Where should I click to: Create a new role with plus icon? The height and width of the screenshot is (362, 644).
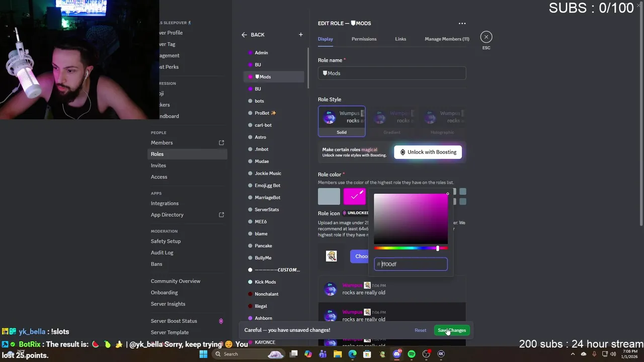click(301, 35)
